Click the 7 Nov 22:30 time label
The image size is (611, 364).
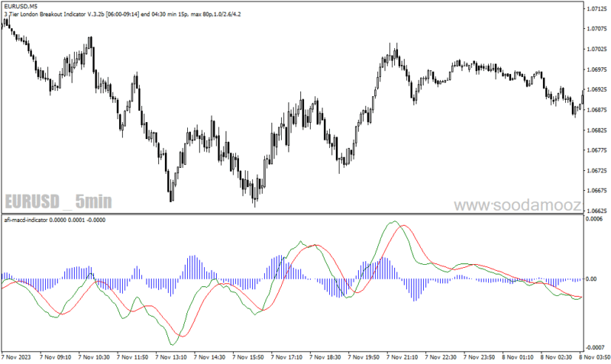pos(441,357)
